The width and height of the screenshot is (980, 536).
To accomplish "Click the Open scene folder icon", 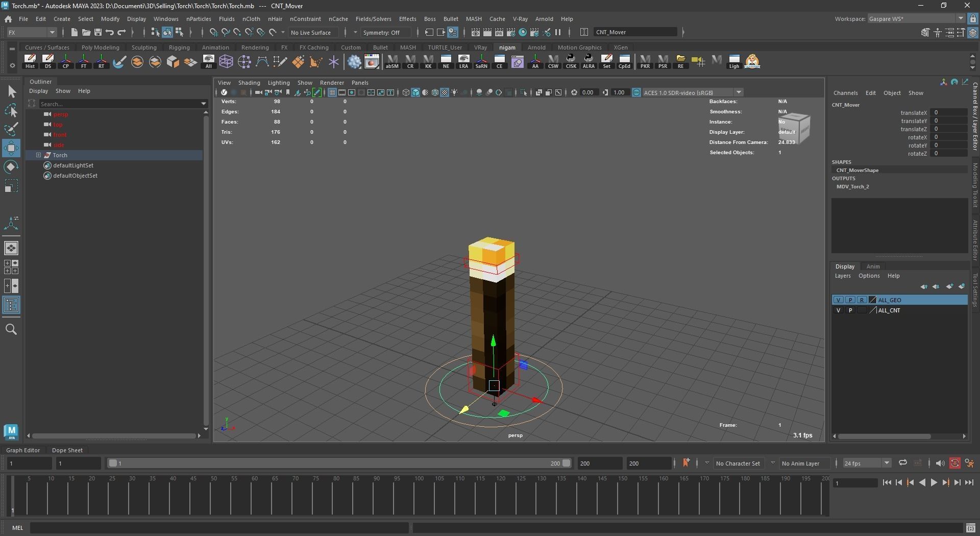I will coord(86,32).
